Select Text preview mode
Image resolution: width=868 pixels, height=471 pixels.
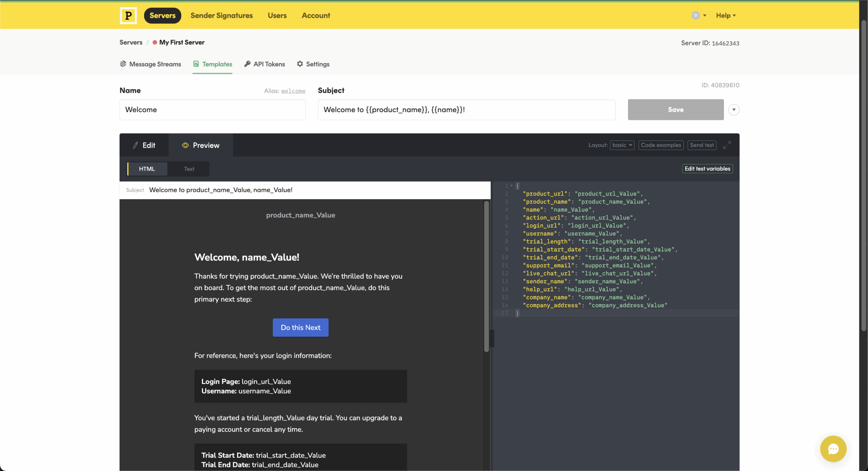(x=189, y=169)
